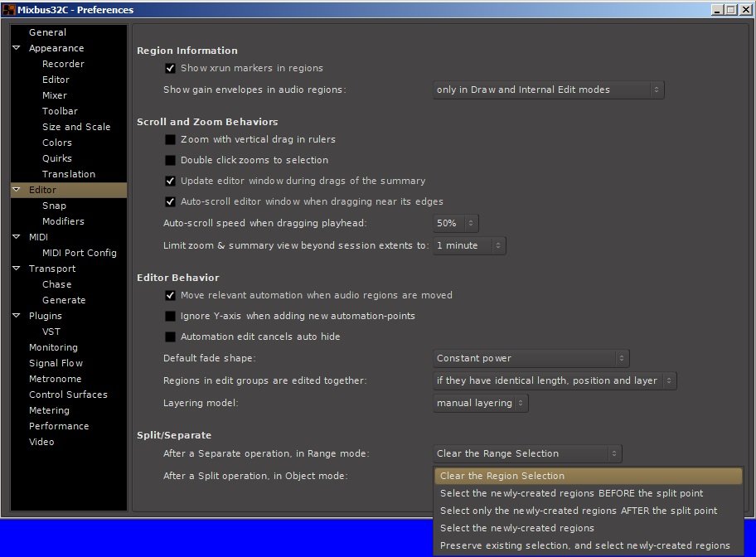Enable Ignore Y-axis when adding automation-points

click(x=170, y=316)
